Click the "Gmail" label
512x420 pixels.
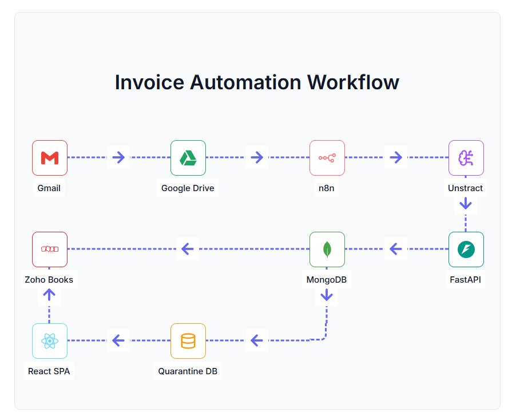point(49,188)
